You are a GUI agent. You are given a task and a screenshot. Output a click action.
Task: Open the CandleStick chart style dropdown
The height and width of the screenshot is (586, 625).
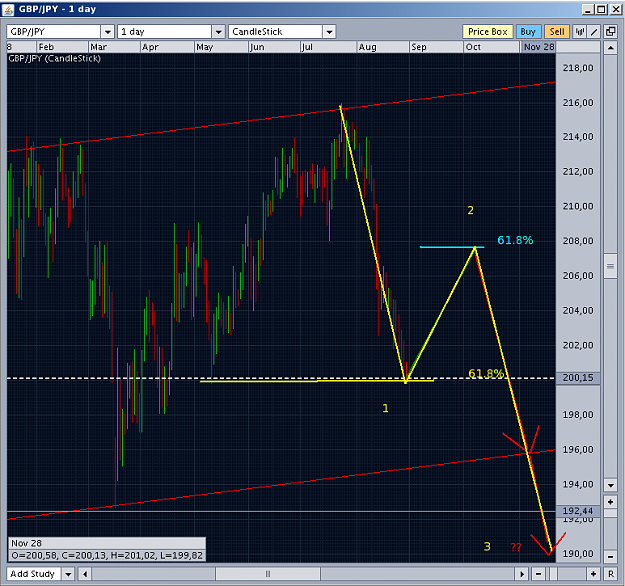click(x=329, y=31)
